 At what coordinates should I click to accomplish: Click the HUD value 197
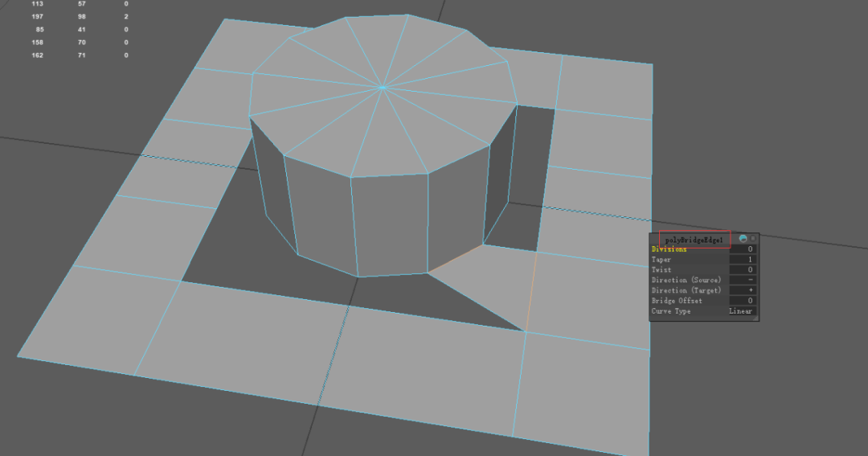click(x=38, y=17)
